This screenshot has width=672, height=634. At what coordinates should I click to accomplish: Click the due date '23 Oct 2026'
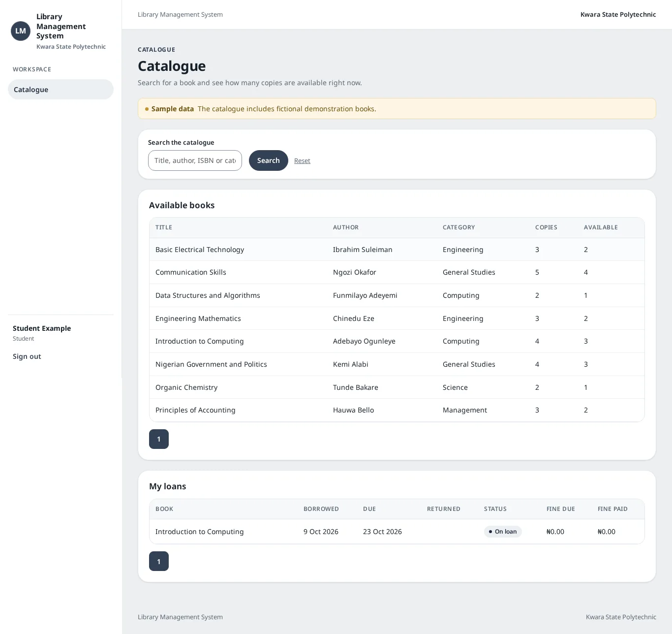[x=382, y=532]
